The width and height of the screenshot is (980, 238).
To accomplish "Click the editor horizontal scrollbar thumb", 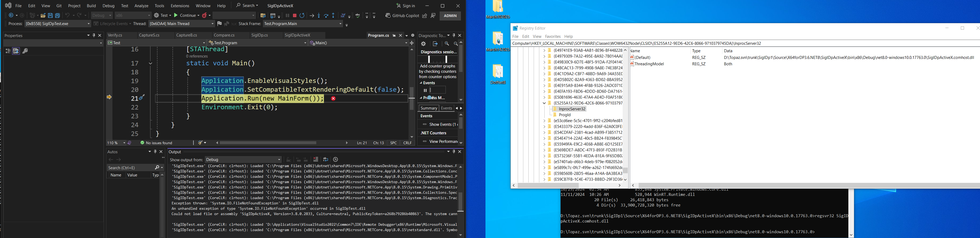I will 268,143.
